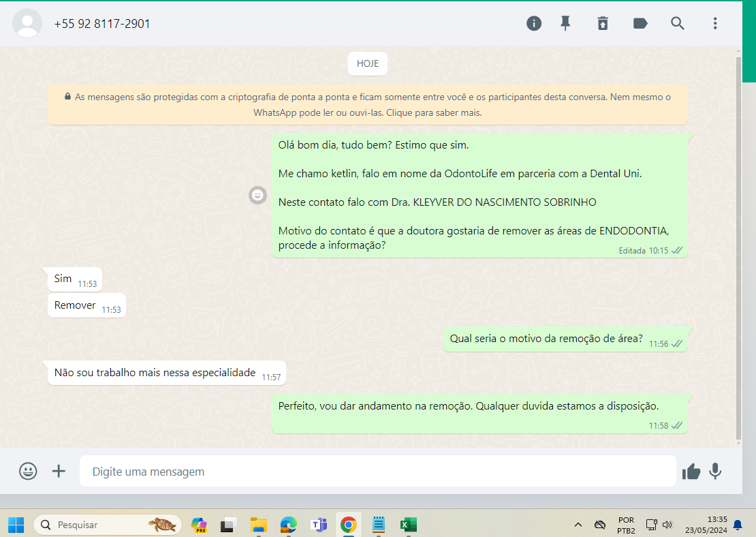
Task: Click the encryption notice banner
Action: [367, 105]
